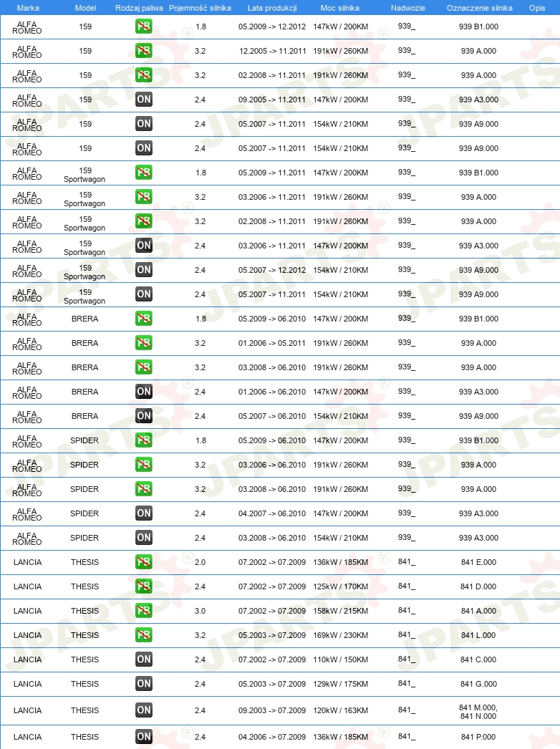Click the LANCIA brand in 841 E.000 row
This screenshot has width=560, height=749.
(28, 562)
